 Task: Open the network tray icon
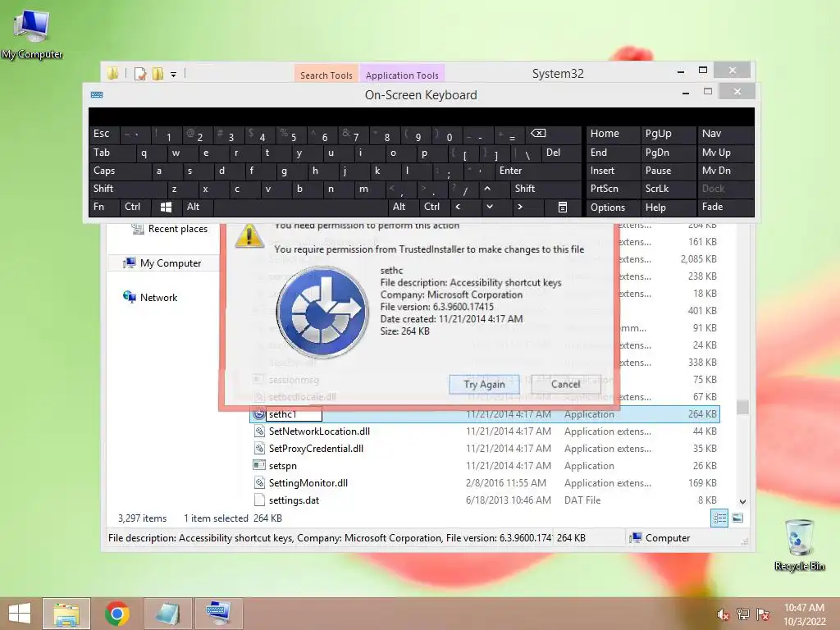pos(743,614)
